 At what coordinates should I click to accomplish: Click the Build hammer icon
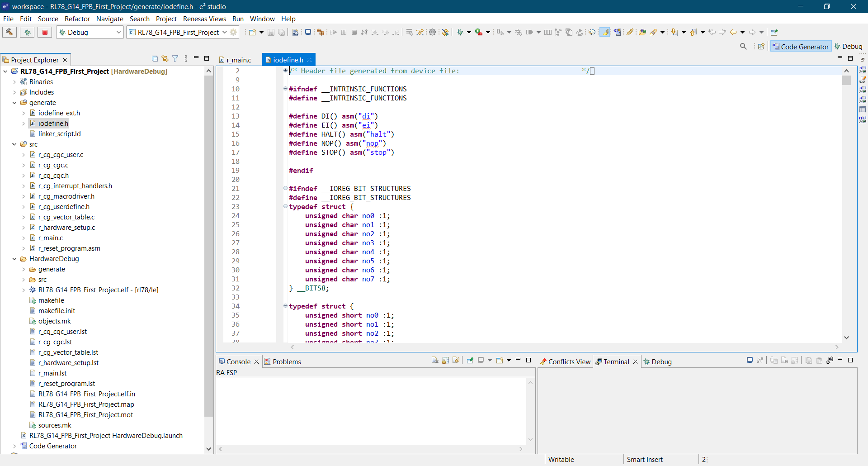point(9,32)
